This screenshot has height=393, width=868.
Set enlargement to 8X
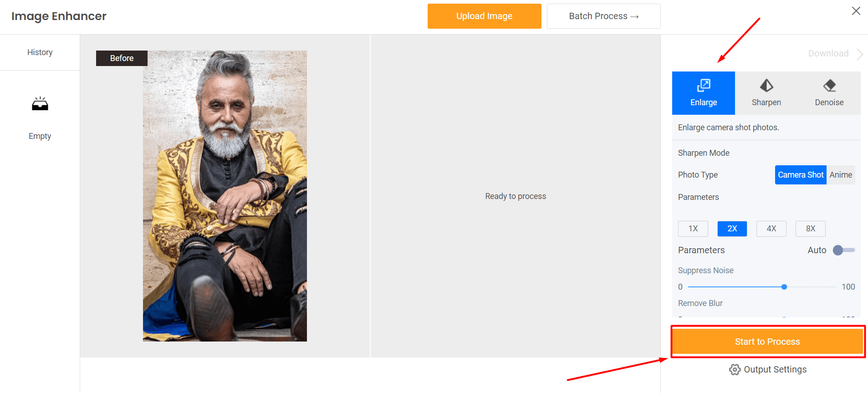(x=811, y=229)
